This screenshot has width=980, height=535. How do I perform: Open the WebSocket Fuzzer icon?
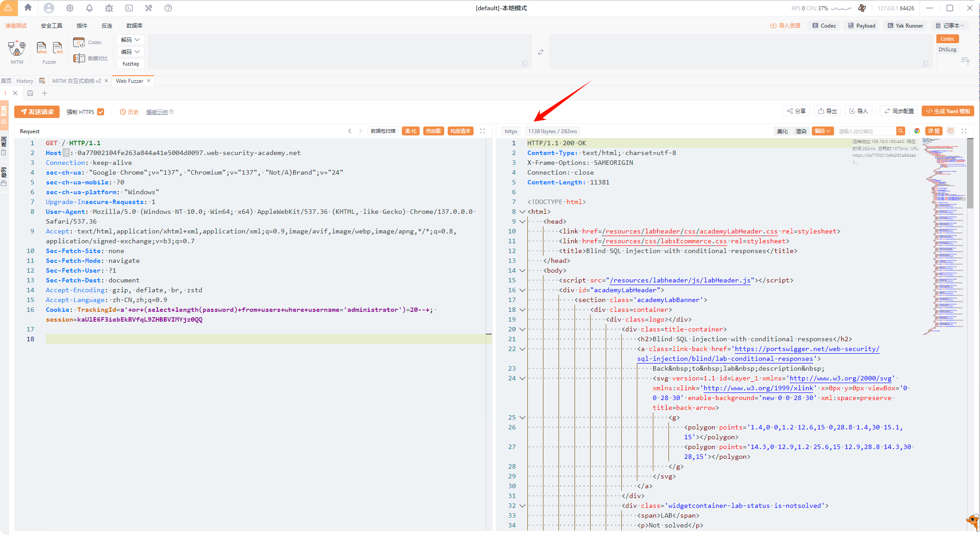pos(58,48)
